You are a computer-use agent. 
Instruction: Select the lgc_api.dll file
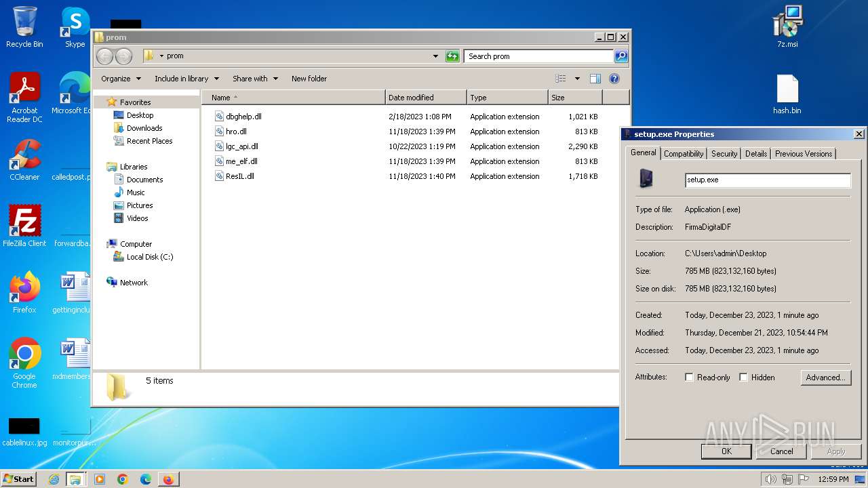click(242, 146)
